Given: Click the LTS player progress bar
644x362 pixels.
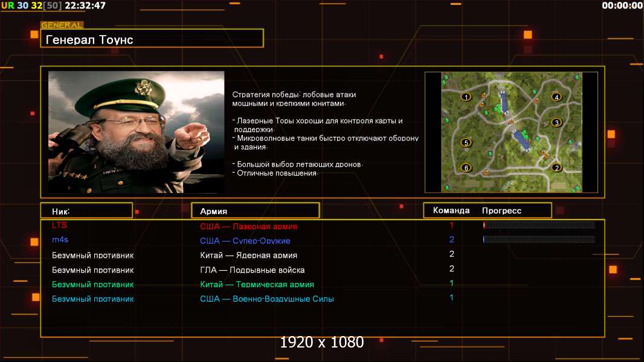Looking at the screenshot, I should [539, 225].
